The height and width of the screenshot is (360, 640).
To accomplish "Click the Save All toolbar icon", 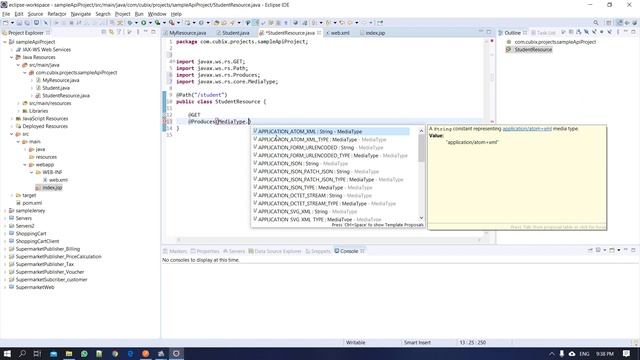I will (27, 23).
